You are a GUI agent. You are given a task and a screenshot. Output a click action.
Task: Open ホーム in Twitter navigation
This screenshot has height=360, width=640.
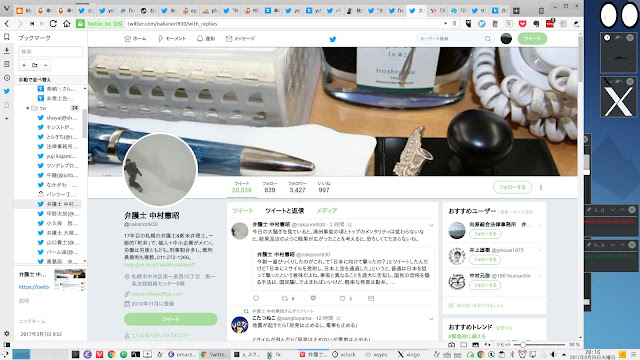click(135, 38)
